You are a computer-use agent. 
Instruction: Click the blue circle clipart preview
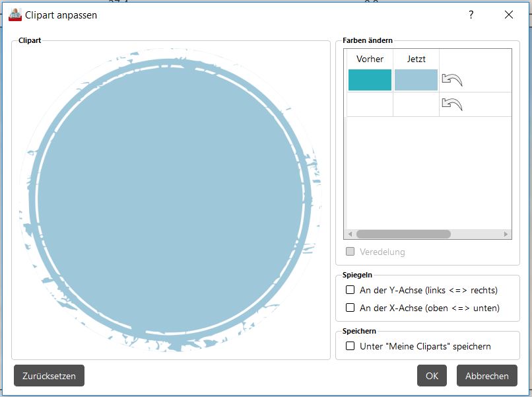pyautogui.click(x=170, y=199)
